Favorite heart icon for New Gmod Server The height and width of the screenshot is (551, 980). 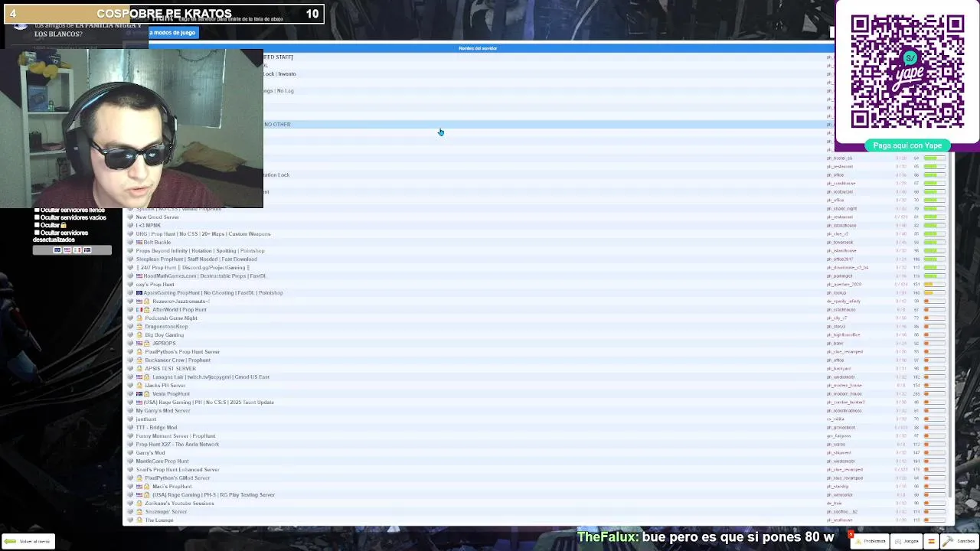[x=130, y=217]
